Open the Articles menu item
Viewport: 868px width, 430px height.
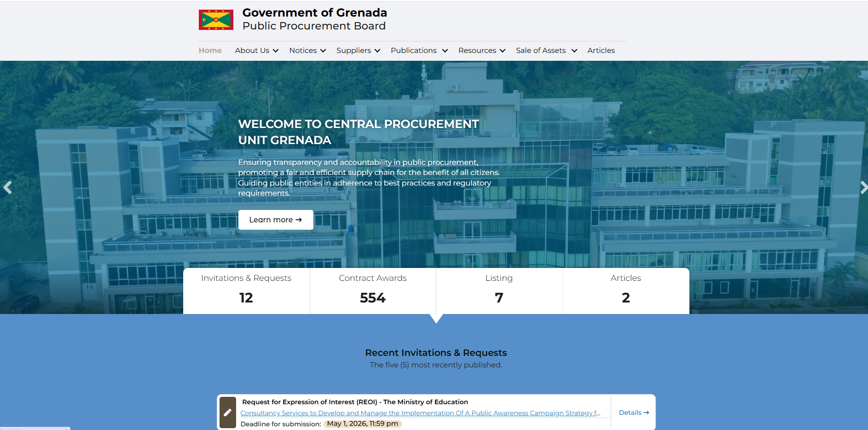pyautogui.click(x=601, y=51)
